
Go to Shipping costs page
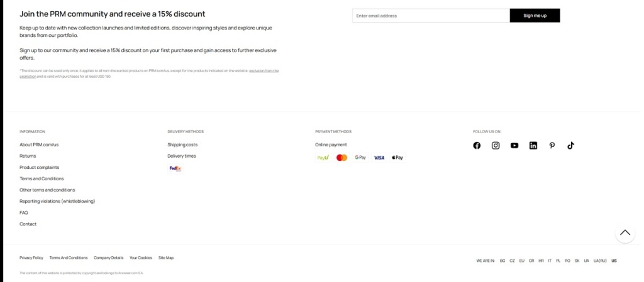click(182, 144)
